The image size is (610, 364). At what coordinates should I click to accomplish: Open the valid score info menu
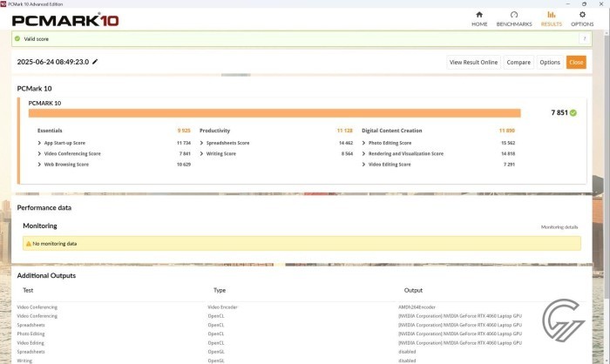pyautogui.click(x=584, y=39)
